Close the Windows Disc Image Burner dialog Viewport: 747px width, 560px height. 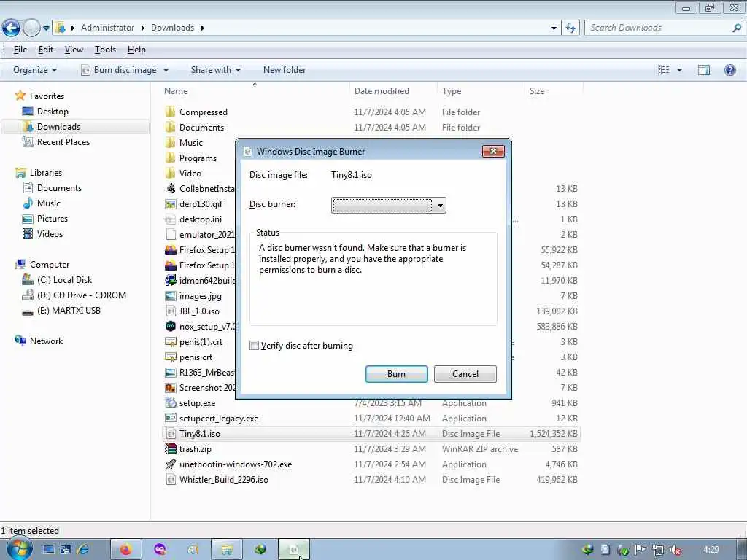(493, 151)
